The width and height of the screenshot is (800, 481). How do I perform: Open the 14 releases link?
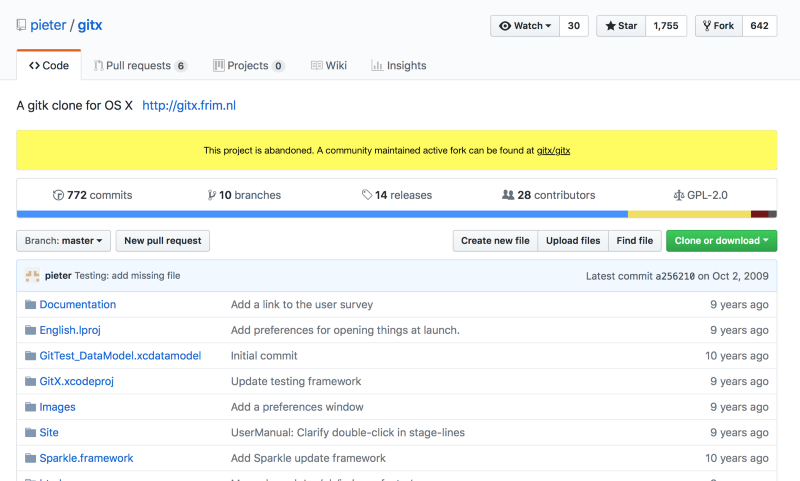click(397, 195)
